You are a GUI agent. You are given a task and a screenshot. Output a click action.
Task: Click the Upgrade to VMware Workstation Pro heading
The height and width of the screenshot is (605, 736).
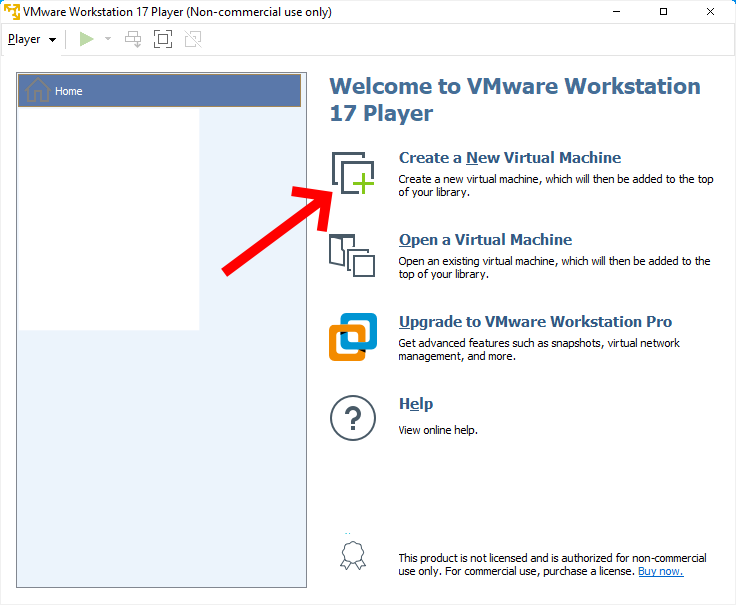[x=535, y=322]
